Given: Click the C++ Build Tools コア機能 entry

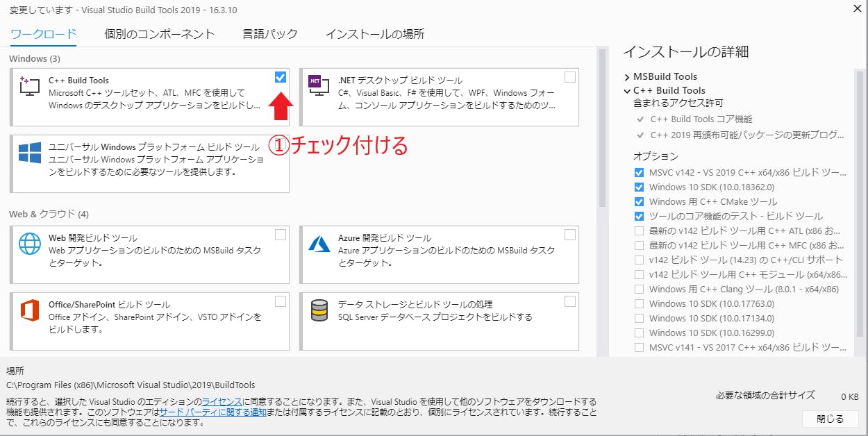Looking at the screenshot, I should point(701,119).
